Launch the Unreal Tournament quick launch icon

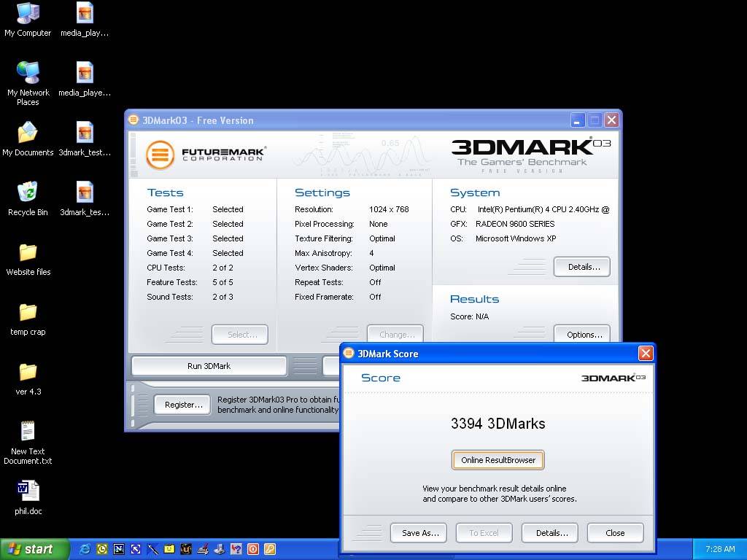(186, 549)
